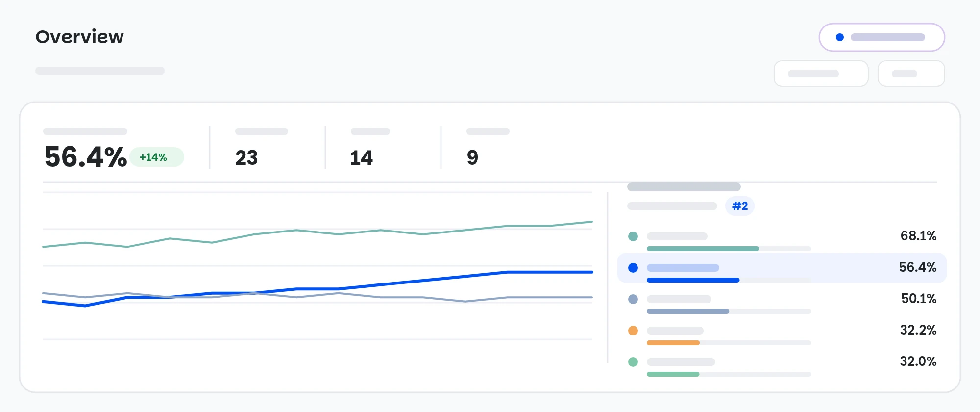Screen dimensions: 980x412
Task: Click the "68.1%" value in the legend
Action: (918, 236)
